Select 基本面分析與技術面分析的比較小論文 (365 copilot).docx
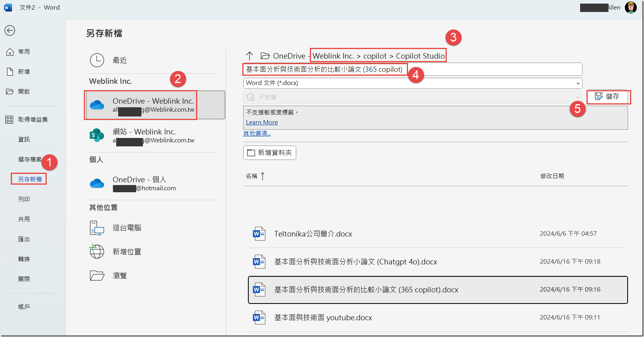The height and width of the screenshot is (337, 644). pos(438,290)
